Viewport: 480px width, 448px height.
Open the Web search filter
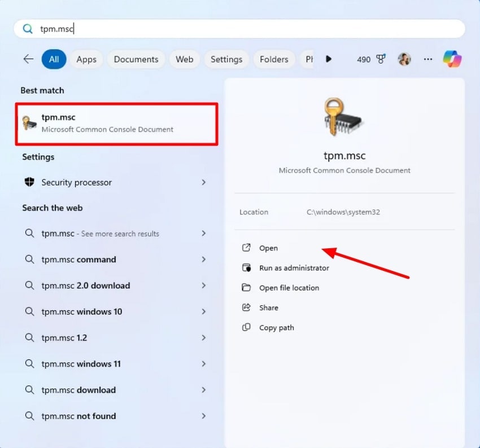coord(184,59)
